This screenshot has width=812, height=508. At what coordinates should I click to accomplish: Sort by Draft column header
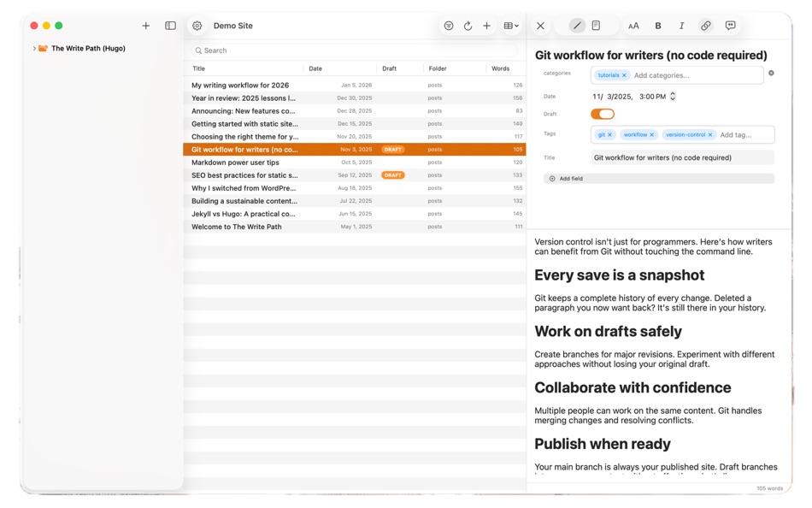tap(390, 68)
